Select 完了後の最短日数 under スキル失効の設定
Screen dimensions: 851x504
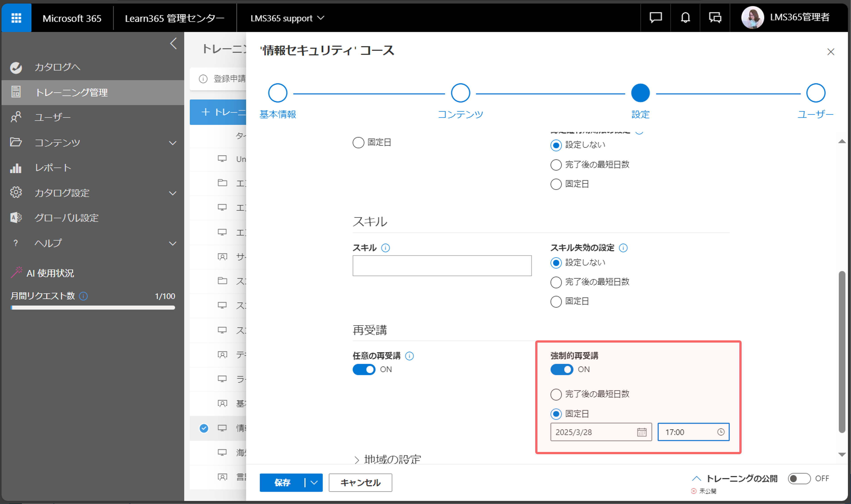556,282
